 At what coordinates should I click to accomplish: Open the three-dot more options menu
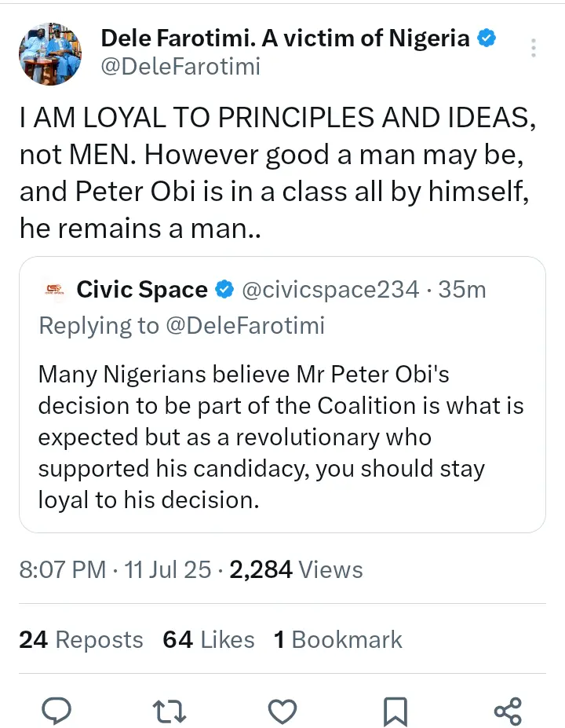(x=534, y=49)
